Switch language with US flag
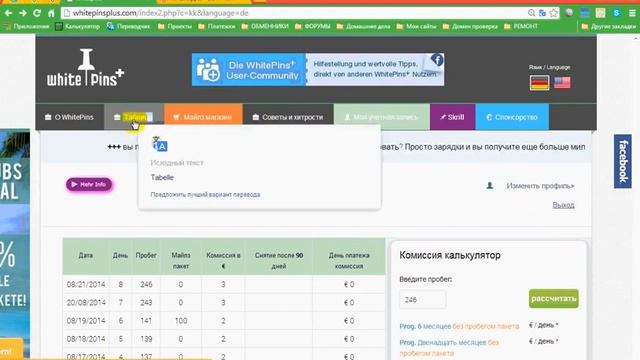This screenshot has width=640, height=360. click(562, 83)
